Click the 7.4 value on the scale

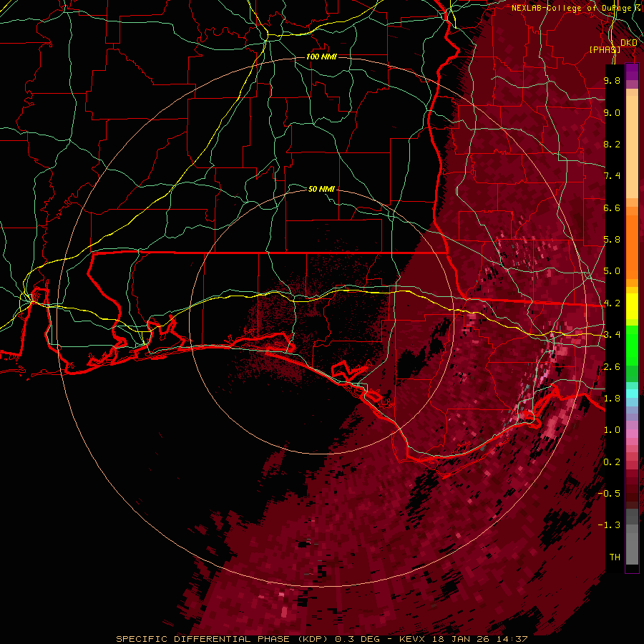click(612, 176)
